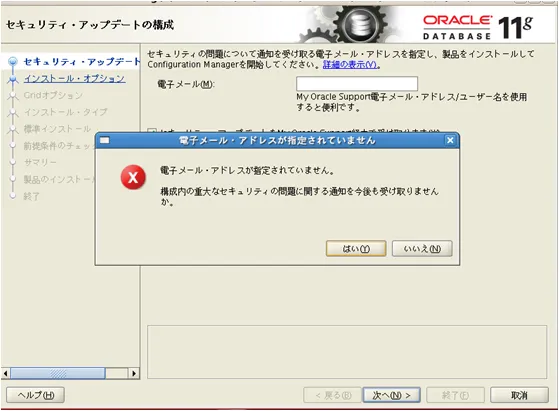Click right arrow of sidebar scrollbar
Image resolution: width=559 pixels, height=411 pixels.
coord(134,374)
